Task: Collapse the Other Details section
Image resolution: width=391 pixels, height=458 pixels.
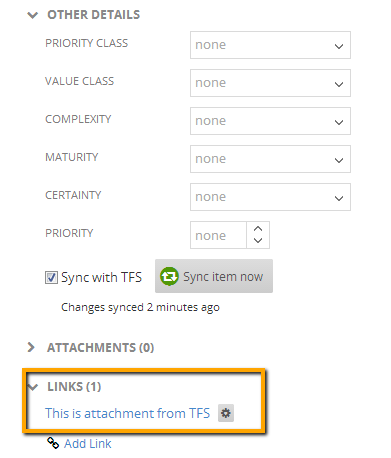Action: (x=33, y=15)
